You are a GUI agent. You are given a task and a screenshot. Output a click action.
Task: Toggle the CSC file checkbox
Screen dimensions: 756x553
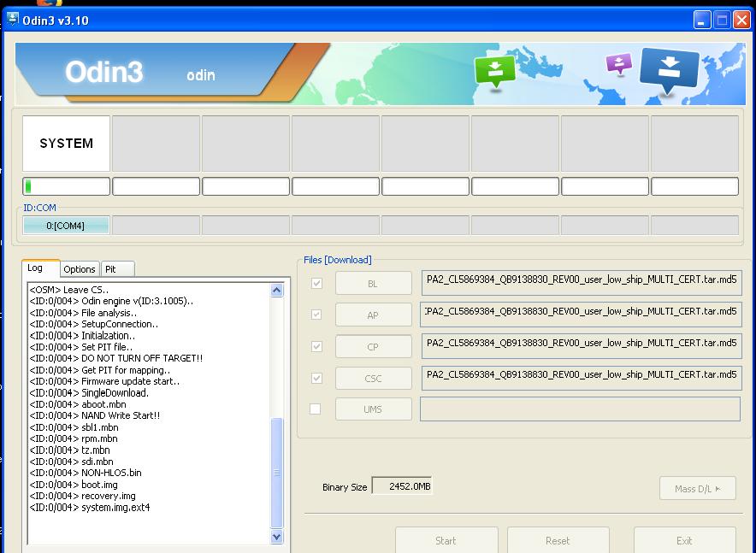(x=316, y=378)
